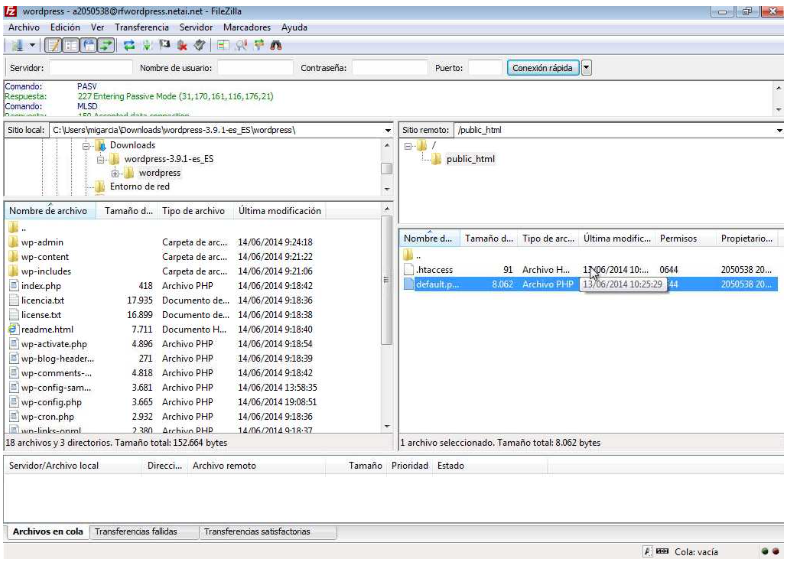Disconnect from the current server
The width and height of the screenshot is (792, 569).
click(x=182, y=45)
